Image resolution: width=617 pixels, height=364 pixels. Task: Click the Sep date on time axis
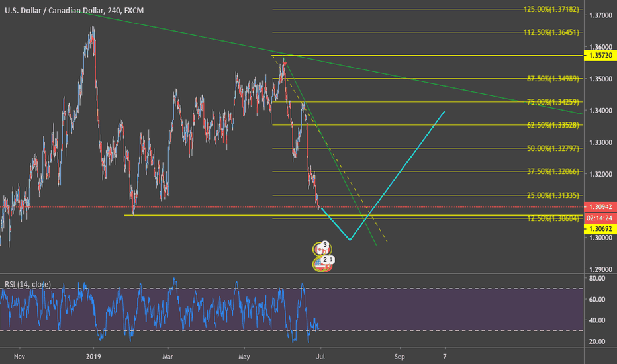399,357
